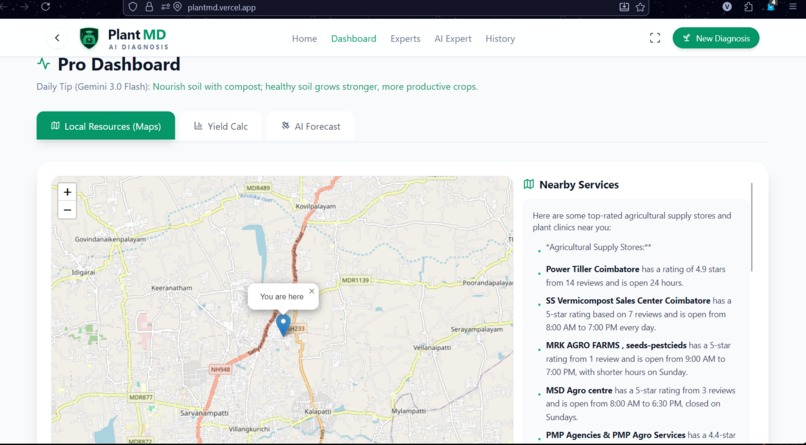This screenshot has height=445, width=806.
Task: Click the MDR489 road marker on the map
Action: click(258, 188)
